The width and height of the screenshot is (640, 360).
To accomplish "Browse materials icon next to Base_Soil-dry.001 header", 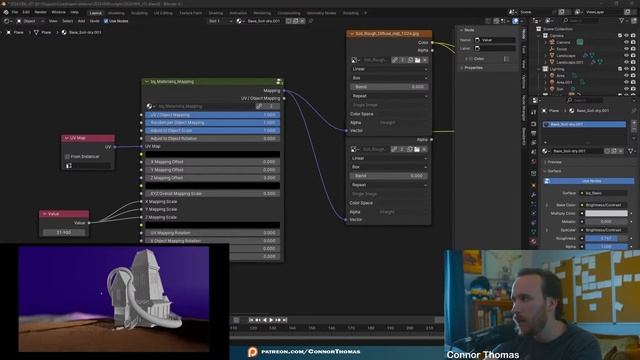I will (x=240, y=21).
